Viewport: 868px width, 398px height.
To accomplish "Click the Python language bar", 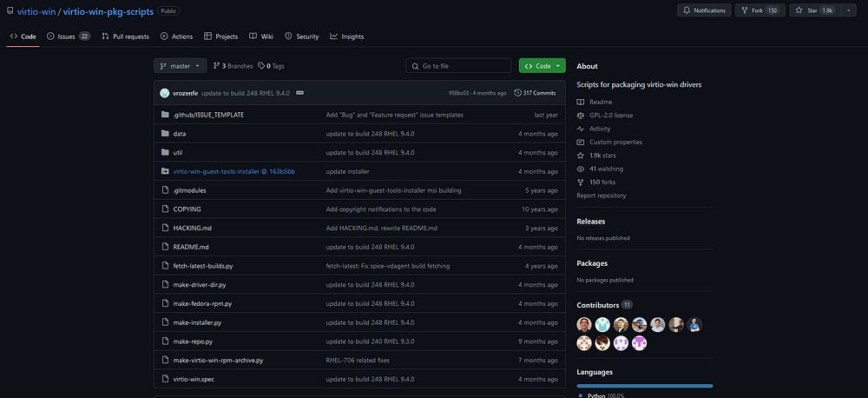I will pos(645,386).
